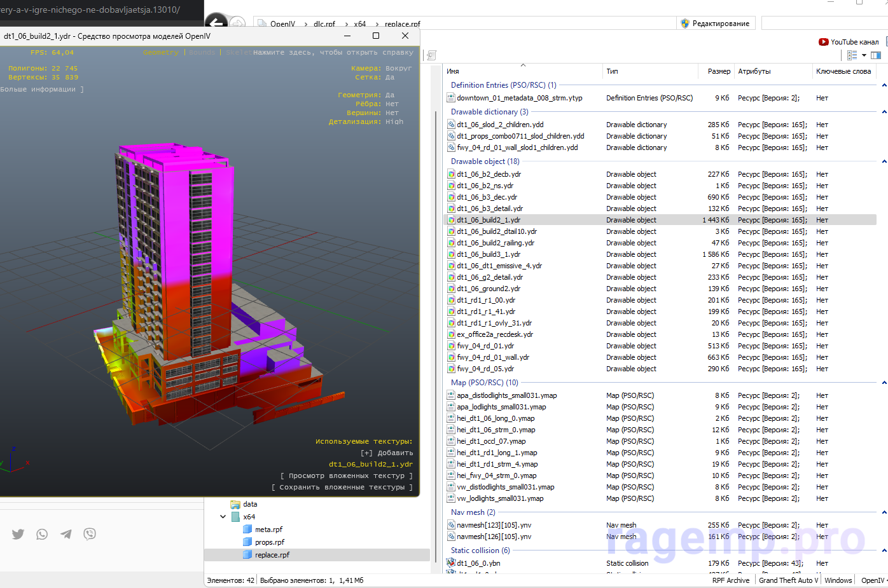The image size is (888, 588).
Task: Click the Viber share icon
Action: [x=90, y=534]
